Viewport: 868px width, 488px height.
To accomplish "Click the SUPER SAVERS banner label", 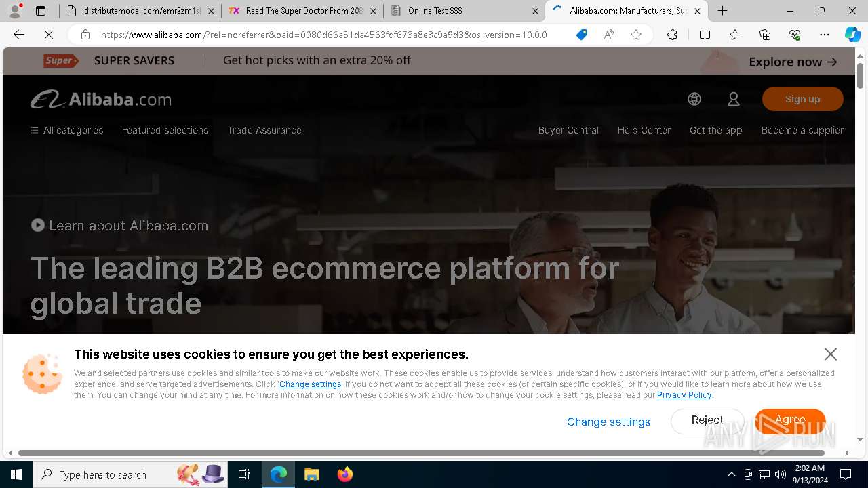I will pos(134,60).
